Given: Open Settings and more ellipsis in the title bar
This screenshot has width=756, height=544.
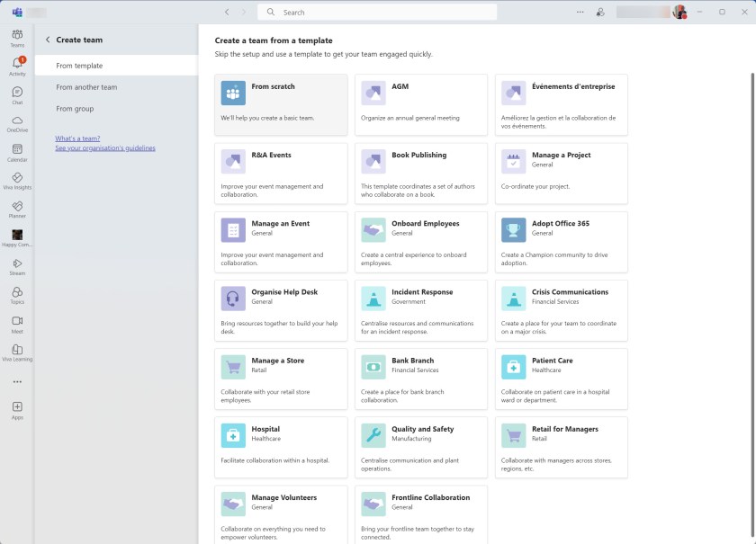Looking at the screenshot, I should tap(580, 12).
